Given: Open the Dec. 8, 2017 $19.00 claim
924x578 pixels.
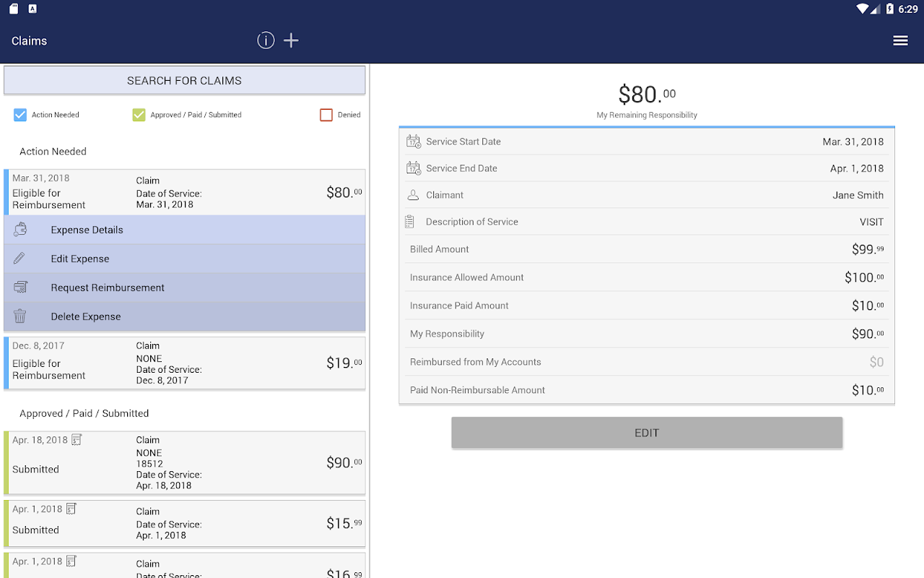Looking at the screenshot, I should pyautogui.click(x=185, y=363).
